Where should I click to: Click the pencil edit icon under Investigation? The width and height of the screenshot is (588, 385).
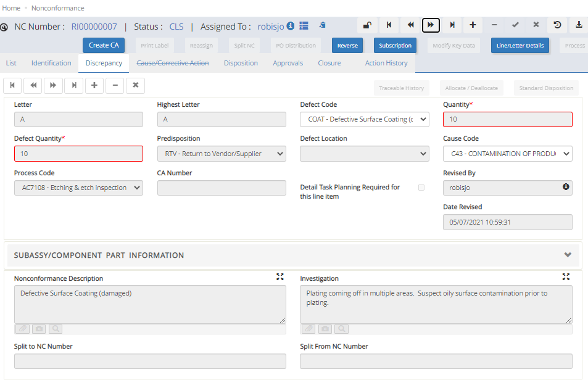click(x=308, y=329)
